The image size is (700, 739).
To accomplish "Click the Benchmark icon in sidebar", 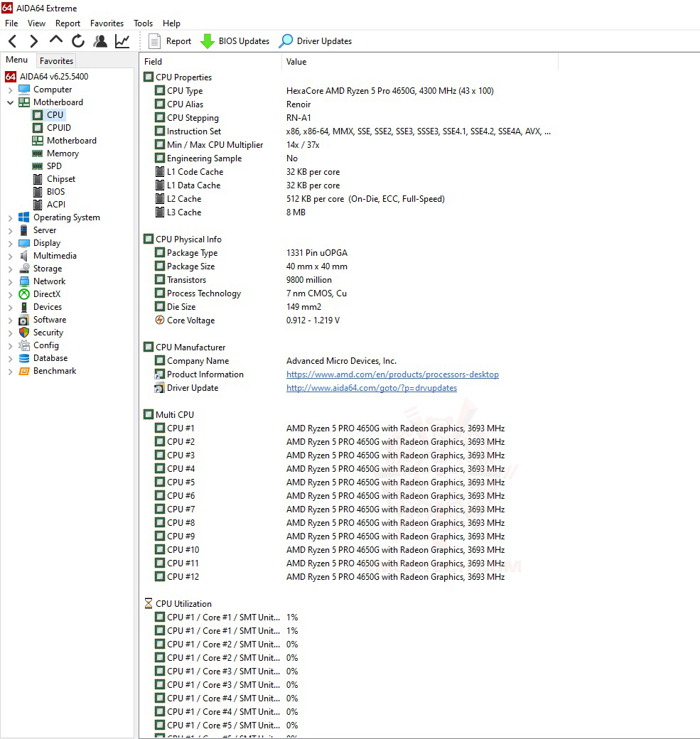I will point(24,371).
